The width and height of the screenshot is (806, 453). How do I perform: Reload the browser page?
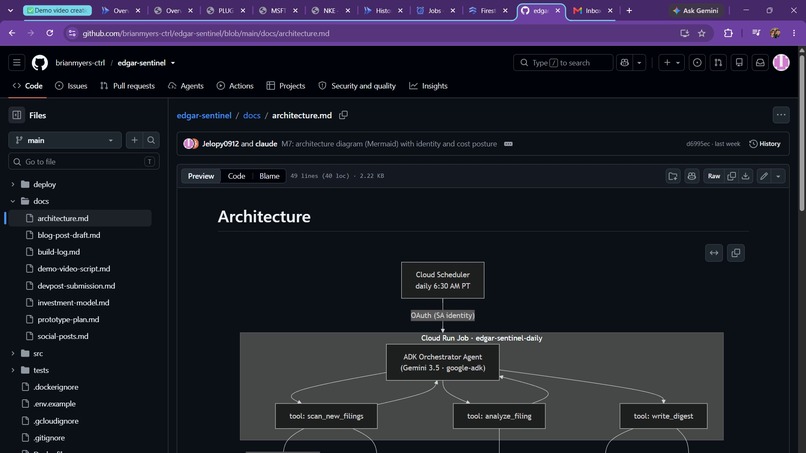pos(49,33)
